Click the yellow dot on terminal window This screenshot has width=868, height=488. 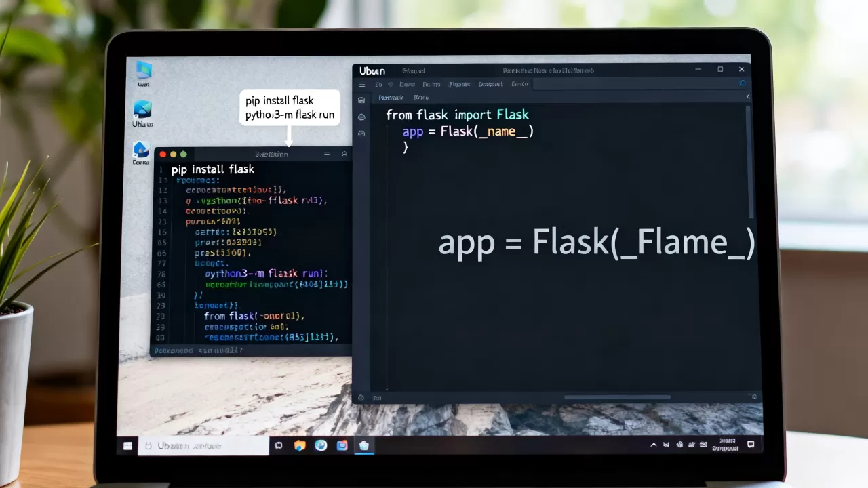pyautogui.click(x=173, y=155)
